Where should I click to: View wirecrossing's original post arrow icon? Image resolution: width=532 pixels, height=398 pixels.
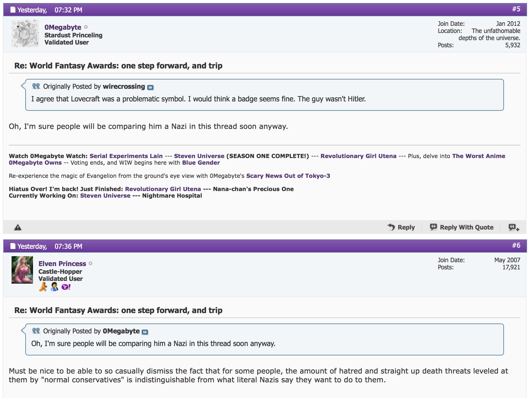[x=150, y=87]
